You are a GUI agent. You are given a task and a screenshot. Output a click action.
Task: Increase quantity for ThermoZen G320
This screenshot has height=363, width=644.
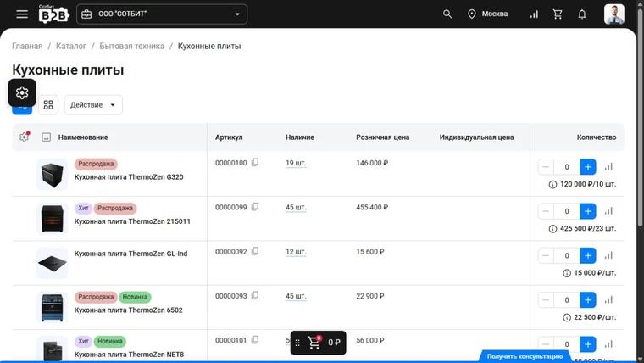[588, 167]
